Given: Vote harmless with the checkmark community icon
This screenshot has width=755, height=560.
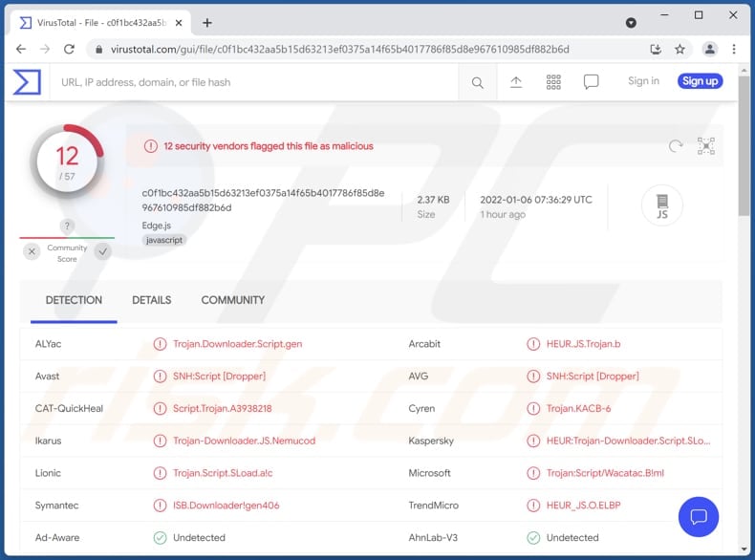Looking at the screenshot, I should pos(102,251).
